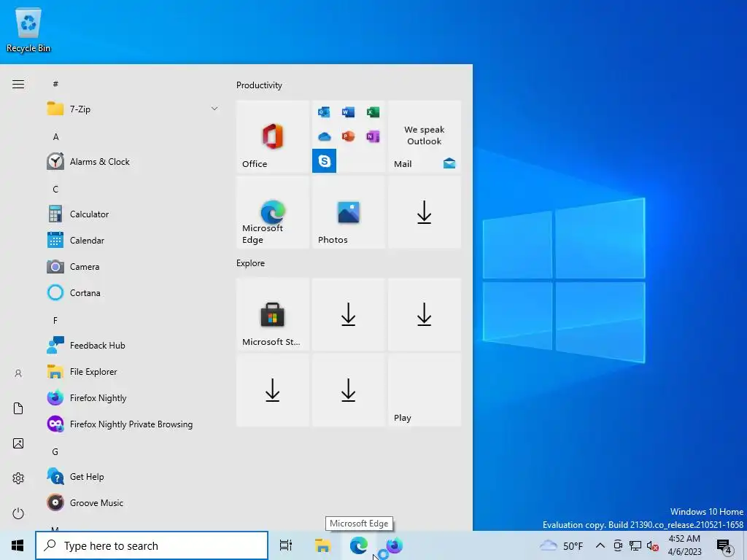Open Feedback Hub
The image size is (747, 560).
pos(133,345)
